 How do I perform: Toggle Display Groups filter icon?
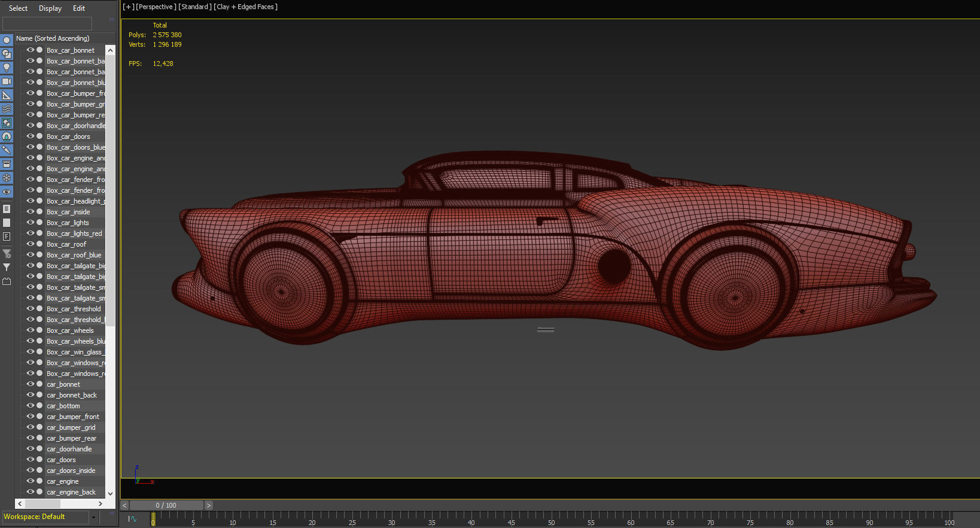pos(7,123)
